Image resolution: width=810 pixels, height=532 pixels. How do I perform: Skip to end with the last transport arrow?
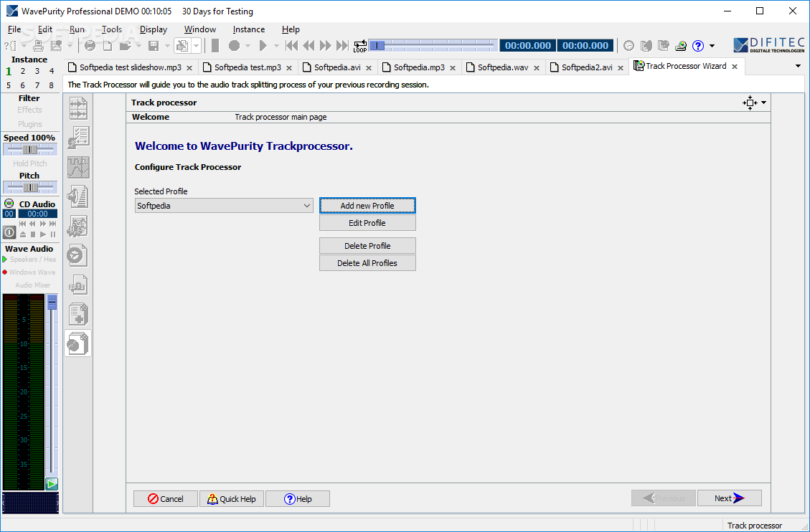click(x=342, y=46)
